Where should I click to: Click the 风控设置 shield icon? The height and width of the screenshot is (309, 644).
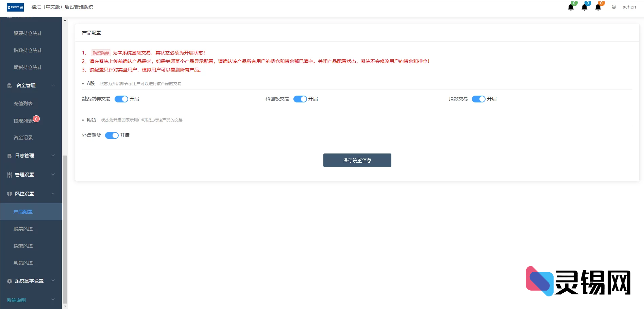point(10,194)
